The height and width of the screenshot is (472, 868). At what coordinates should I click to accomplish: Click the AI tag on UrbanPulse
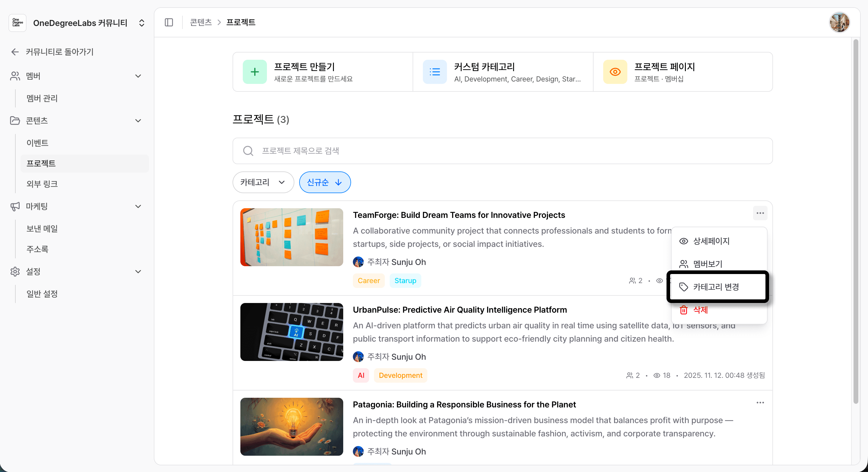361,375
